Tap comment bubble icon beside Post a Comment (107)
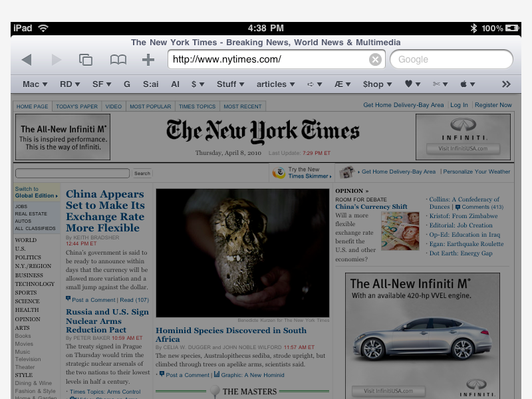This screenshot has height=399, width=532. pyautogui.click(x=68, y=299)
